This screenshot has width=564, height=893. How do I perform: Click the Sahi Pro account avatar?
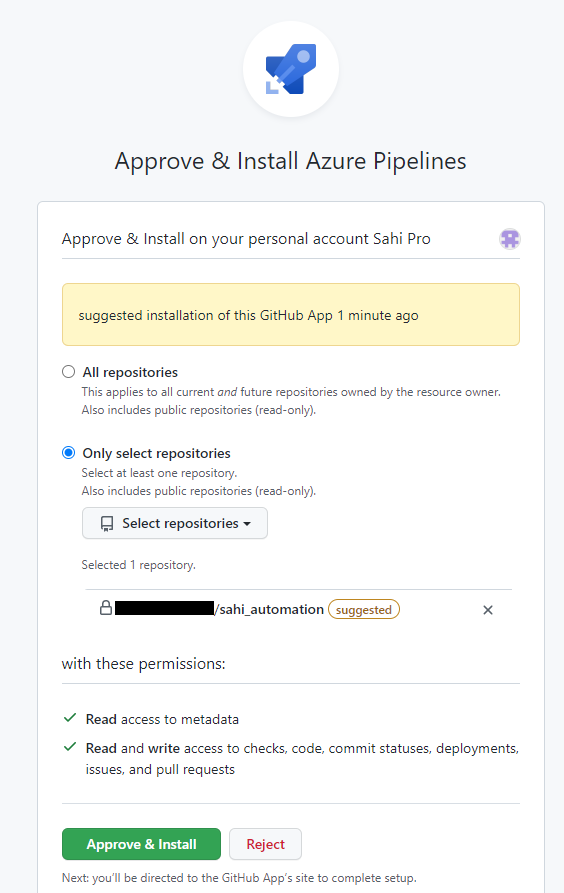[510, 239]
